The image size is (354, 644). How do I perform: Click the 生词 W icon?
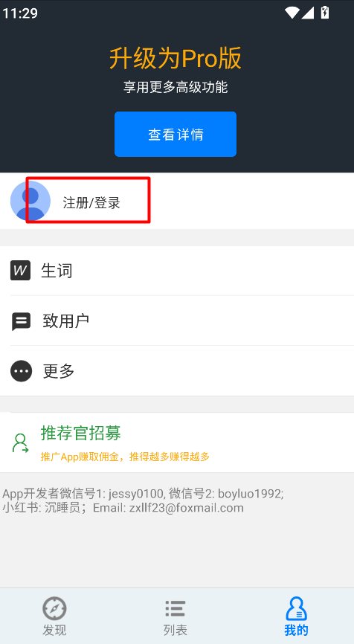click(21, 271)
